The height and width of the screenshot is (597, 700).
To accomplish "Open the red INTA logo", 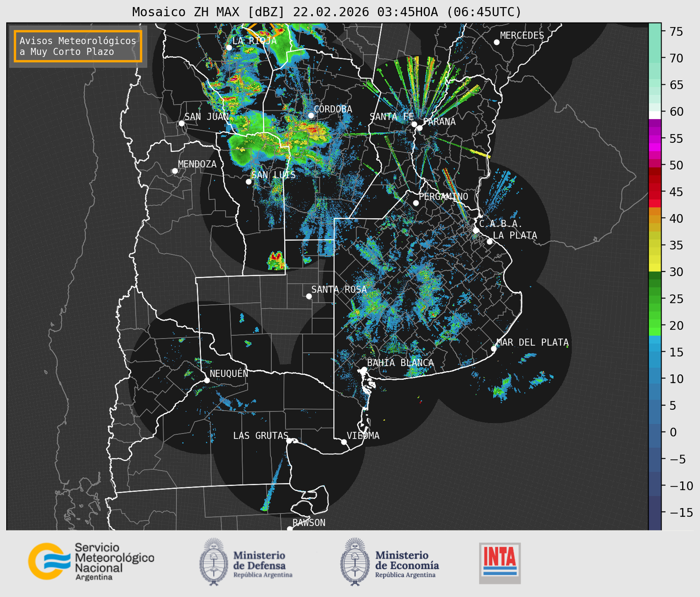I will coord(500,563).
